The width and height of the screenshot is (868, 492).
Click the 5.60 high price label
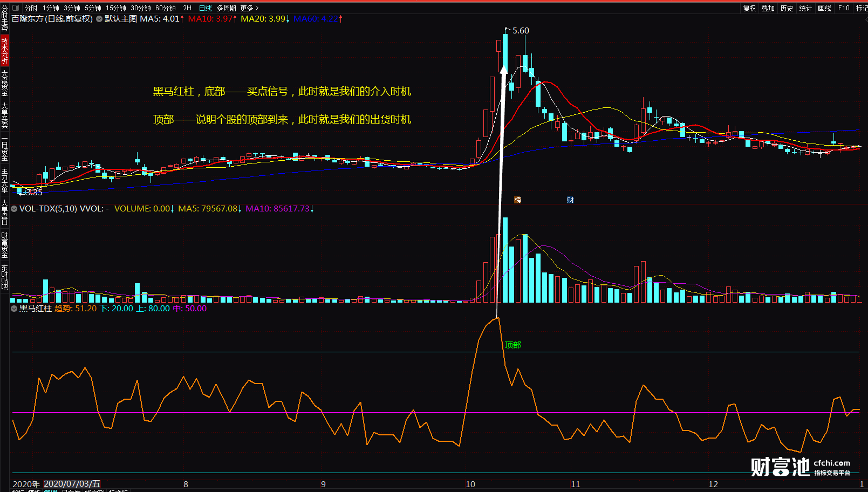click(521, 31)
